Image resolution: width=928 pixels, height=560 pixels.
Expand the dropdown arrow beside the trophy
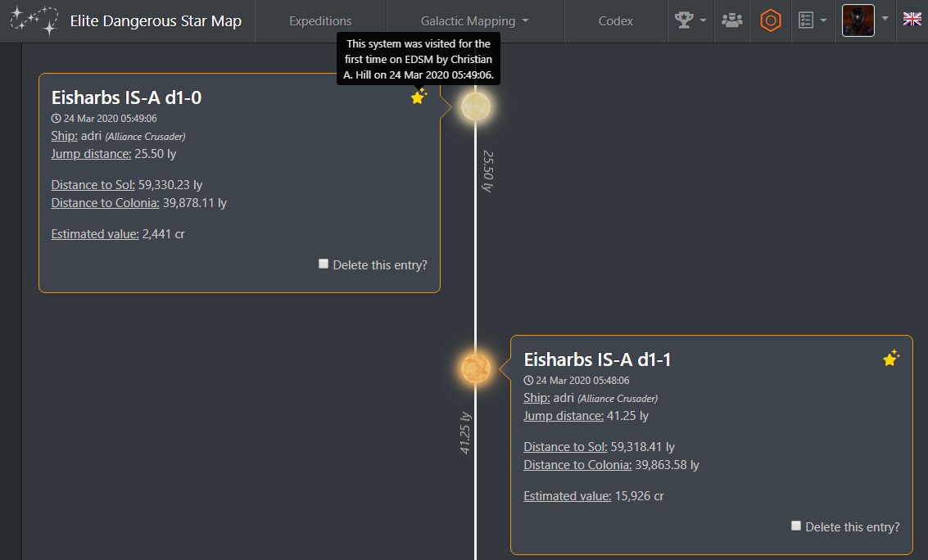click(x=703, y=20)
